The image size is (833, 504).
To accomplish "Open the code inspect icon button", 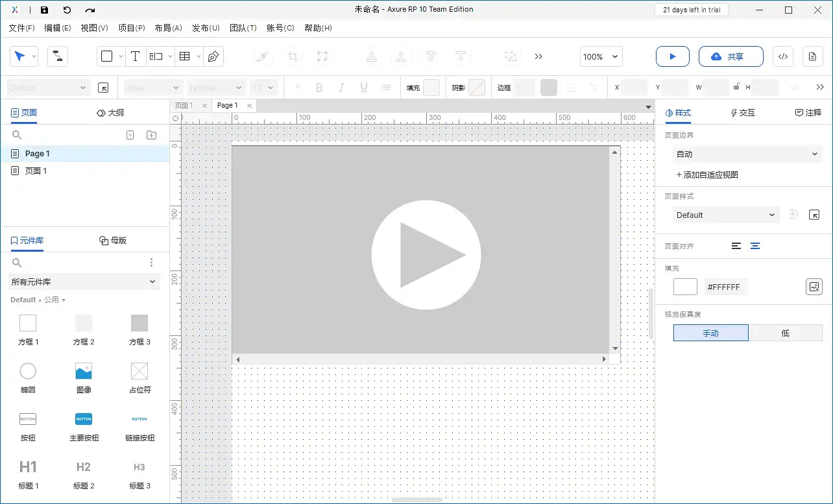I will 782,56.
